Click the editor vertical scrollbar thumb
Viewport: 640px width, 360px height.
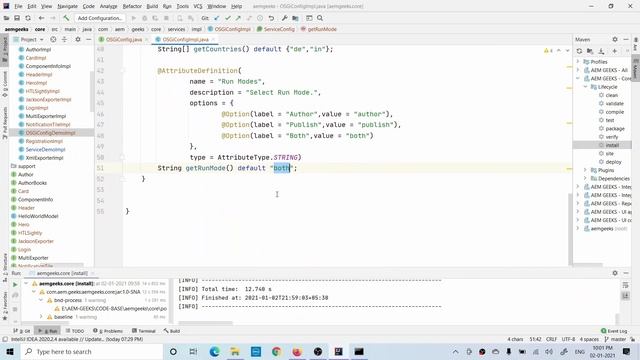[570, 229]
